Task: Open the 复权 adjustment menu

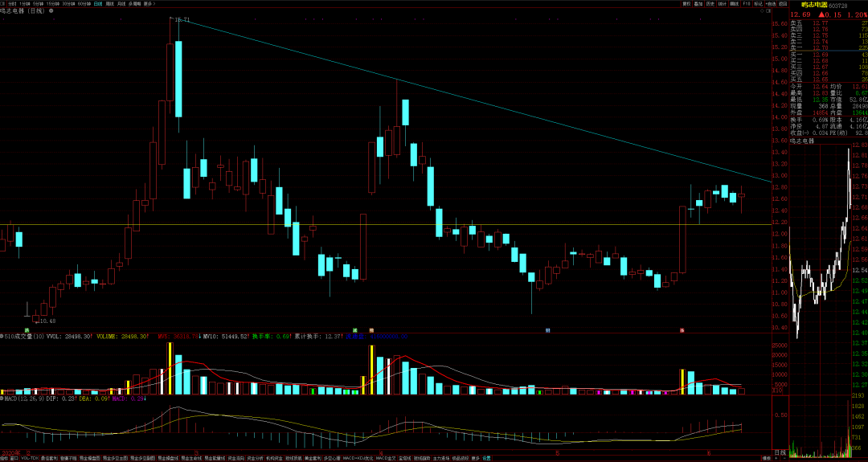Action: pos(687,4)
